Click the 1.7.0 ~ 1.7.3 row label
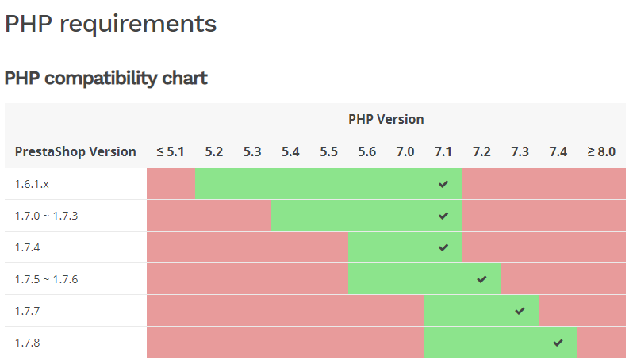Viewport: 633px width, 364px height. click(46, 216)
